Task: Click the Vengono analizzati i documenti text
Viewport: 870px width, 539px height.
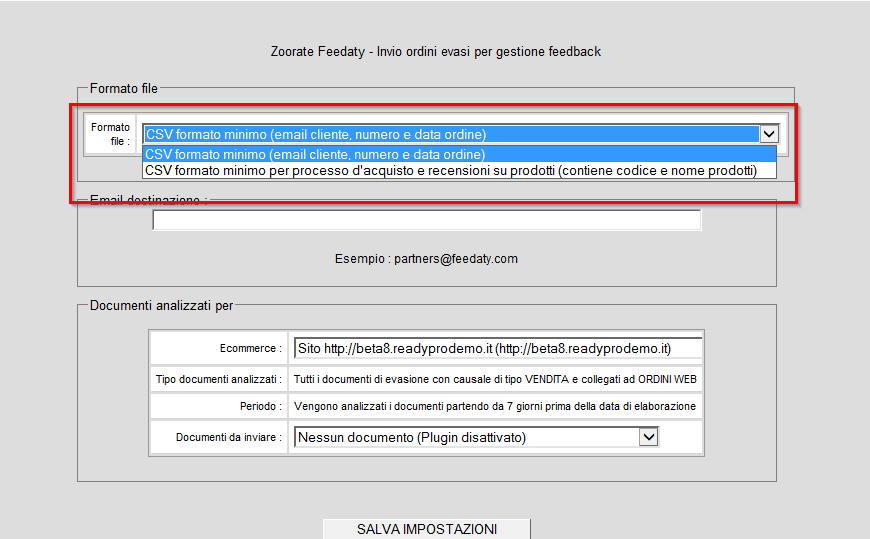Action: pos(494,406)
